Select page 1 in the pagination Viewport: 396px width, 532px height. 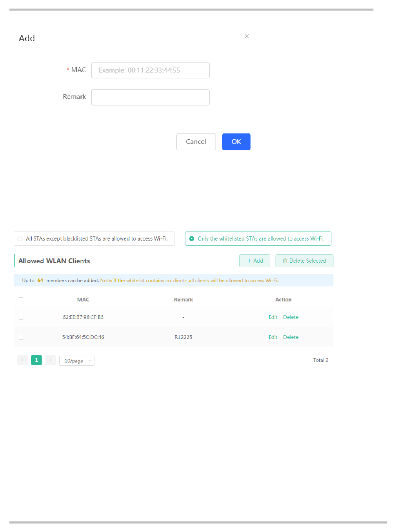pos(36,360)
